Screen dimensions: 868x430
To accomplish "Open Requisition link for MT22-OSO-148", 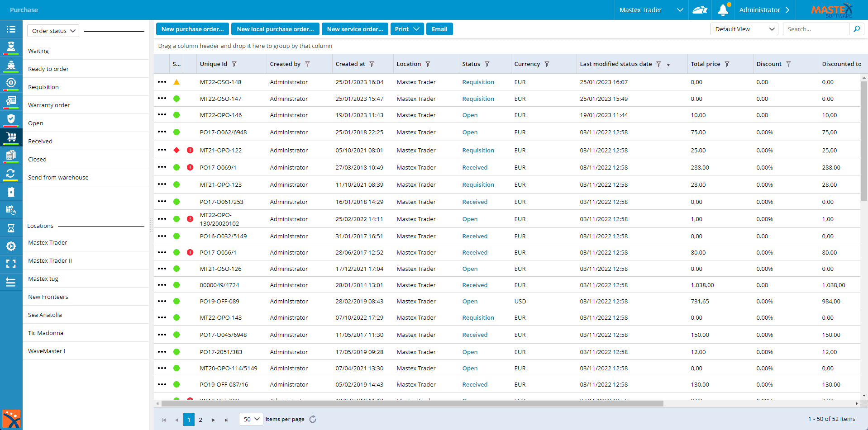I will tap(478, 82).
